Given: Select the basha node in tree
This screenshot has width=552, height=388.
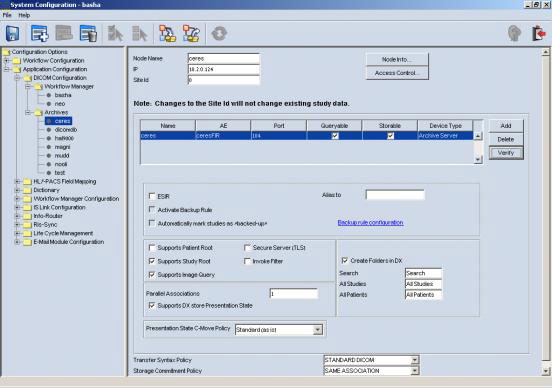Looking at the screenshot, I should [63, 95].
